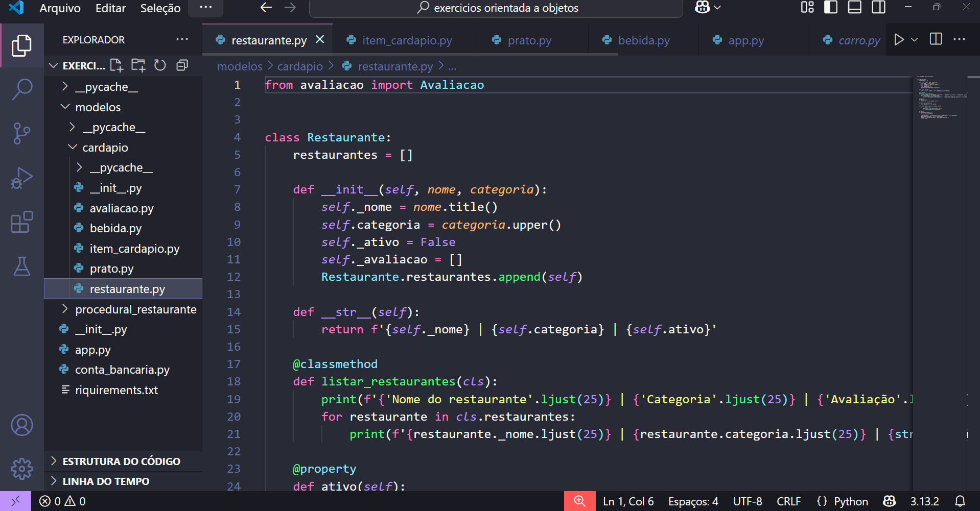Open the Editar menu
Screen dimensions: 980x511
[x=110, y=8]
